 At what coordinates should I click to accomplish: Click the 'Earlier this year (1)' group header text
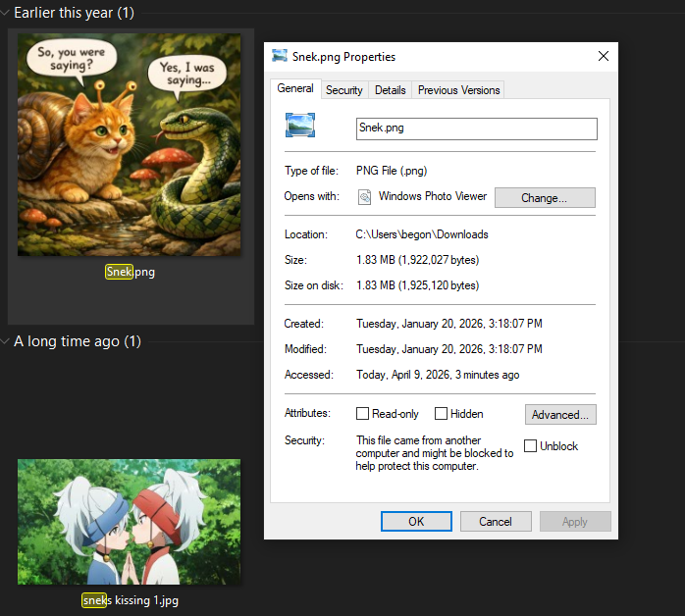tap(75, 13)
